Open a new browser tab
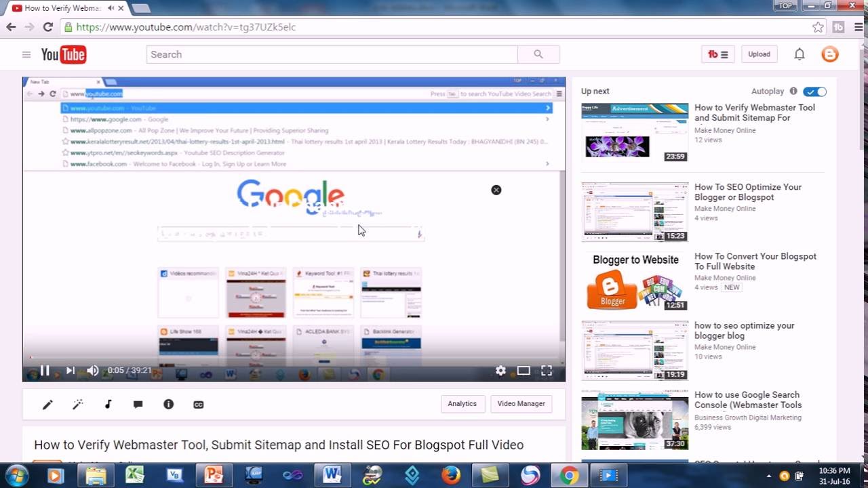Viewport: 868px width, 488px height. point(140,8)
